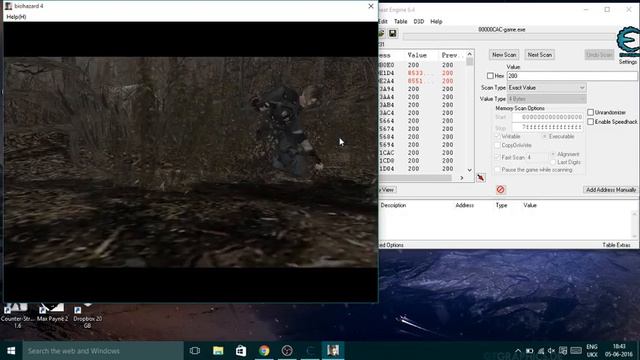The height and width of the screenshot is (360, 640).
Task: Toggle Pause the game while scanning
Action: pos(497,169)
